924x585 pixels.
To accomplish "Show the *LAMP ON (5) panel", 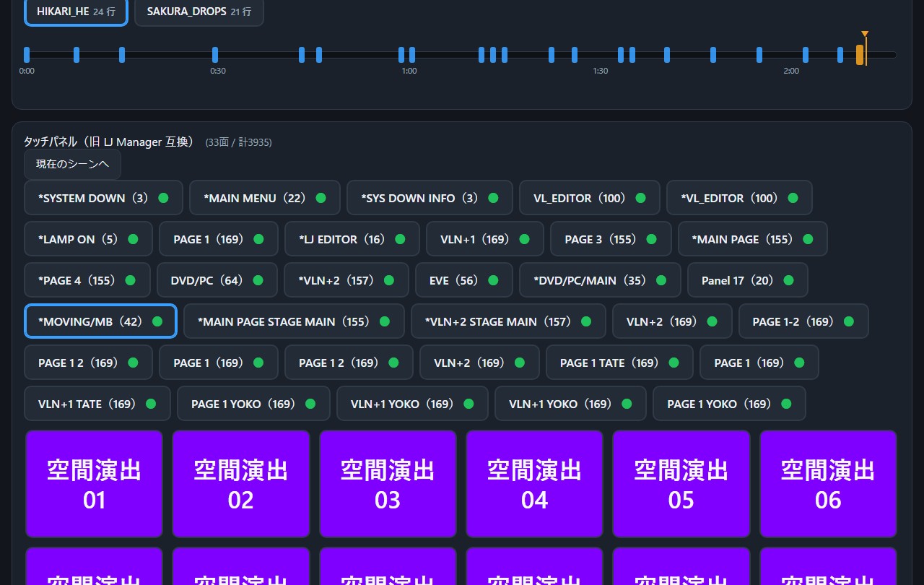I will [88, 239].
